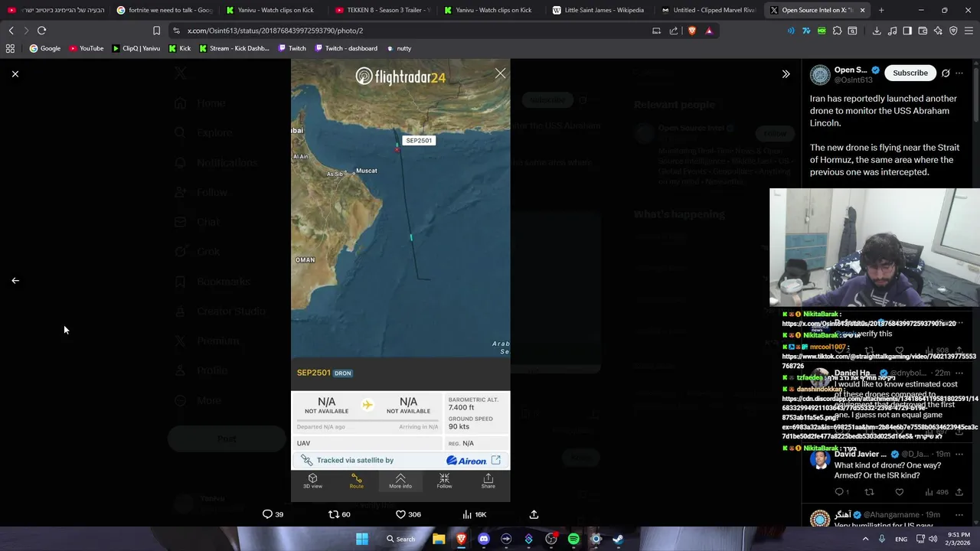Go to the previous photo with the left arrow
The width and height of the screenshot is (980, 551).
coord(15,281)
